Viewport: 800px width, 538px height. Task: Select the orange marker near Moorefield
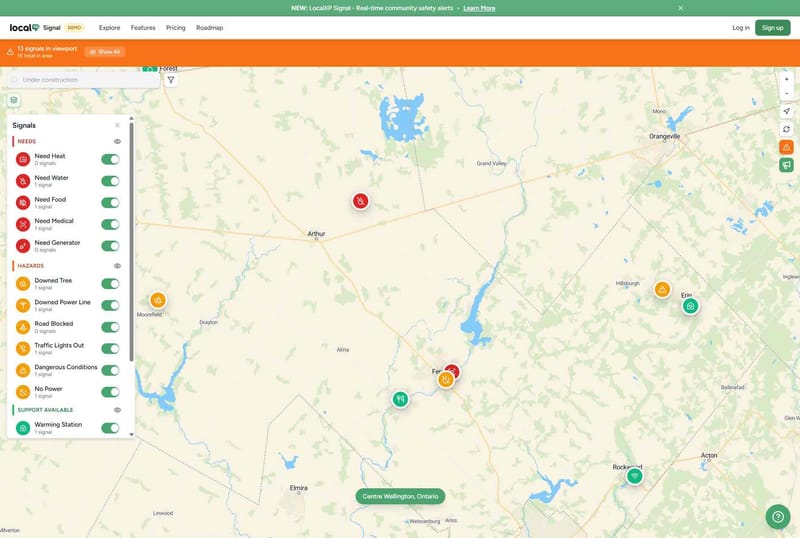[x=158, y=300]
